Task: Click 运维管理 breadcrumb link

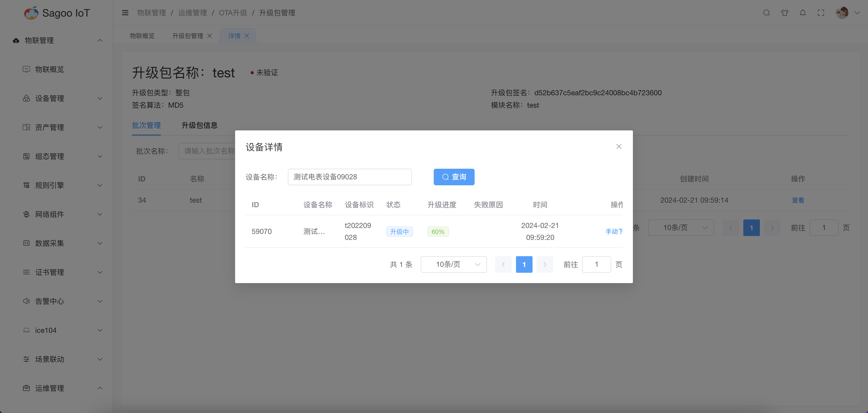Action: (192, 13)
